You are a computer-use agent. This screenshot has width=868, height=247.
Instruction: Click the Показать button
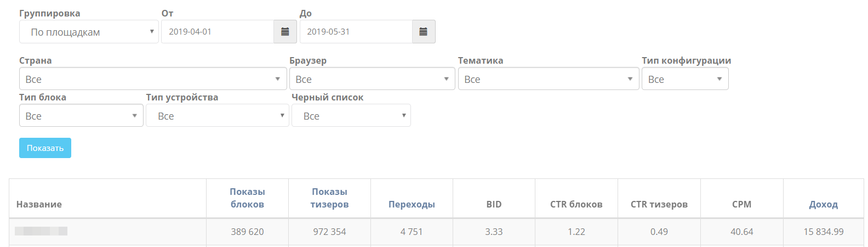point(45,148)
